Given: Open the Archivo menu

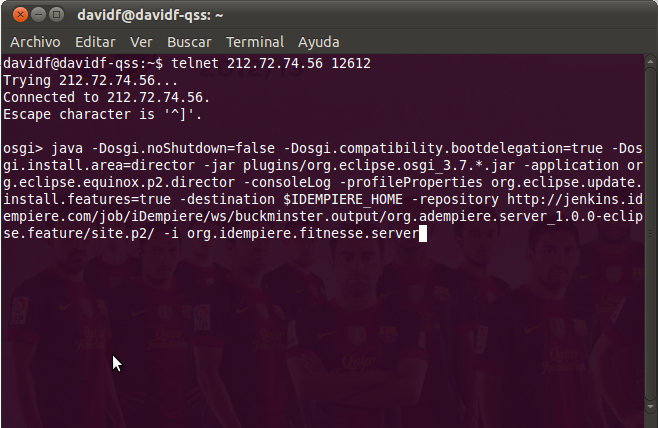Looking at the screenshot, I should pos(35,42).
